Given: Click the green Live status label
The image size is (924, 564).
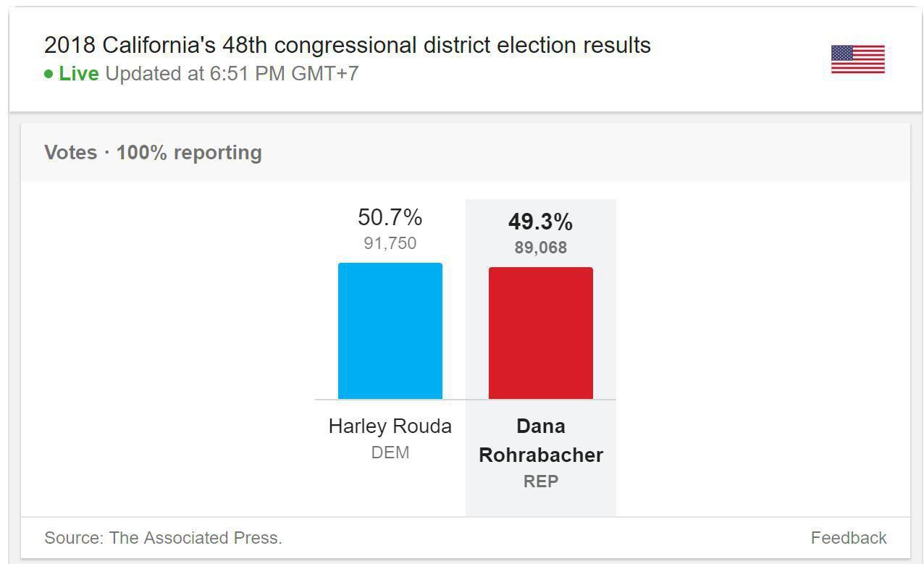Looking at the screenshot, I should (79, 74).
